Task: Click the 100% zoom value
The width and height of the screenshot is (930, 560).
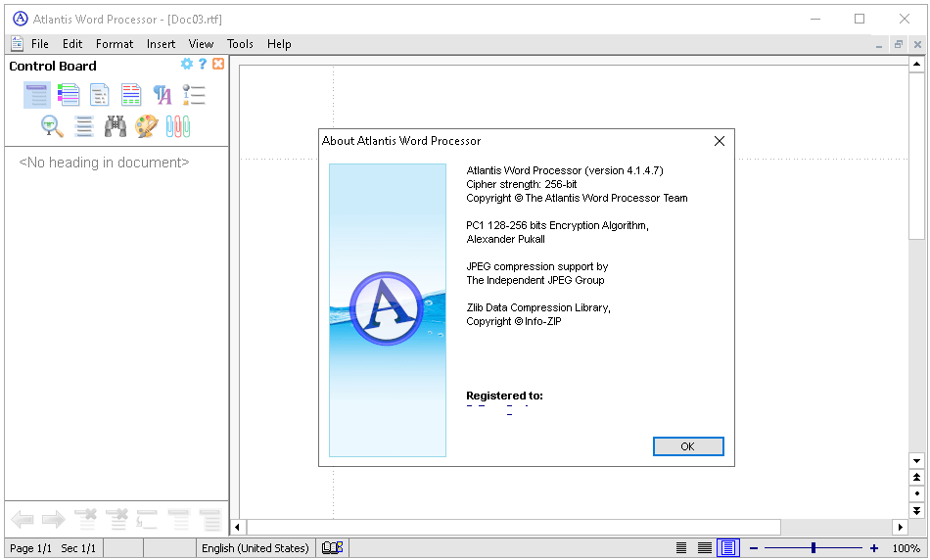Action: [x=906, y=548]
